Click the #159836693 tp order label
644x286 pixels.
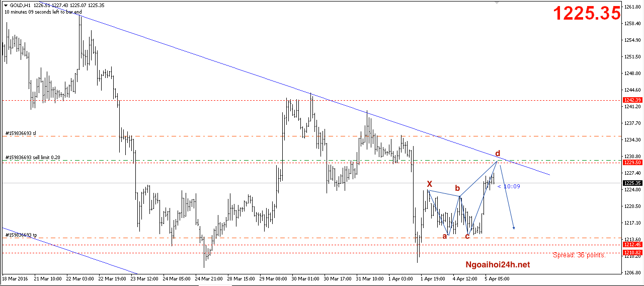coord(21,235)
